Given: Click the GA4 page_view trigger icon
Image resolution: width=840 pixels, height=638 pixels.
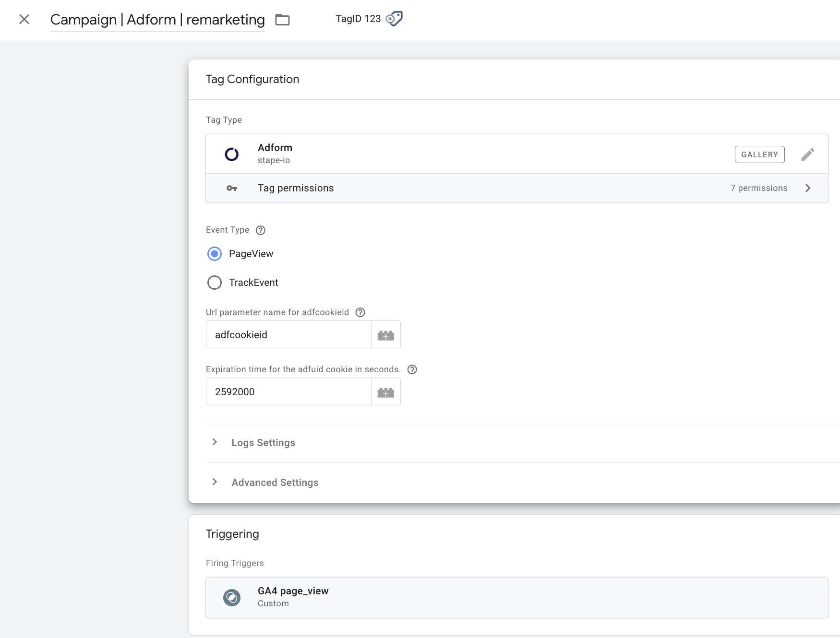Looking at the screenshot, I should click(x=232, y=597).
